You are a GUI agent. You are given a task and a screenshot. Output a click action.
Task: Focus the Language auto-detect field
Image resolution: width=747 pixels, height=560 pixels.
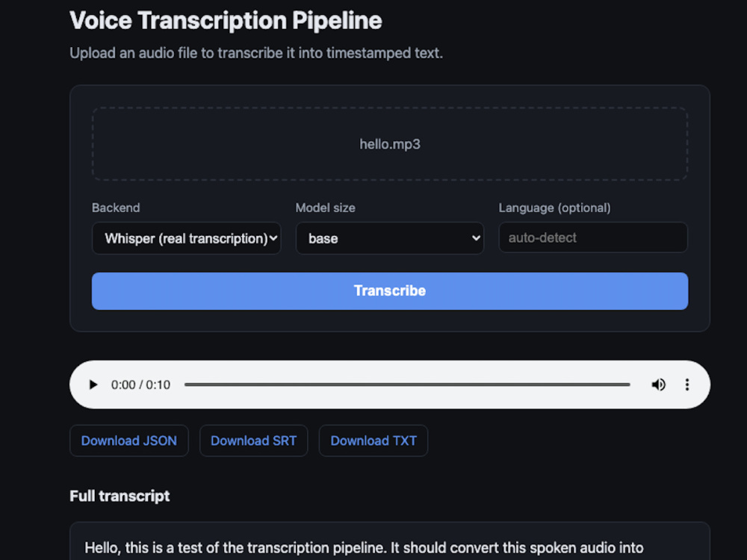[593, 237]
